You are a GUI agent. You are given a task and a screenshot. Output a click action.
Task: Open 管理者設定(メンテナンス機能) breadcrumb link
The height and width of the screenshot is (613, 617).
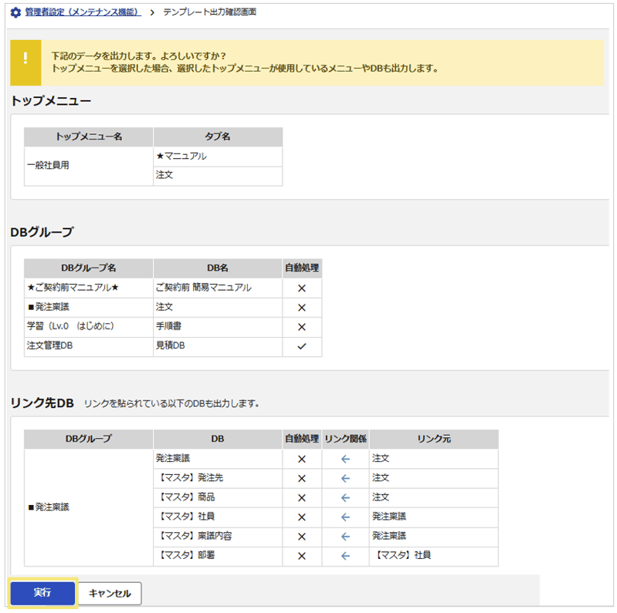(83, 12)
